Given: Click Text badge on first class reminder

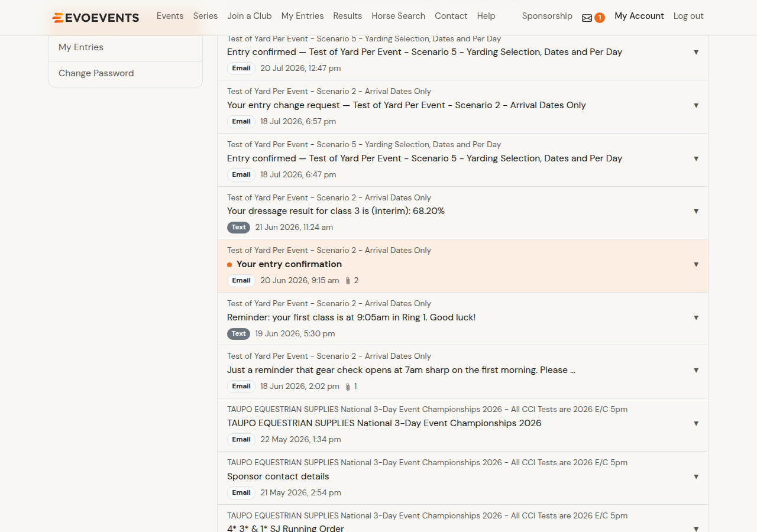Looking at the screenshot, I should [x=239, y=334].
